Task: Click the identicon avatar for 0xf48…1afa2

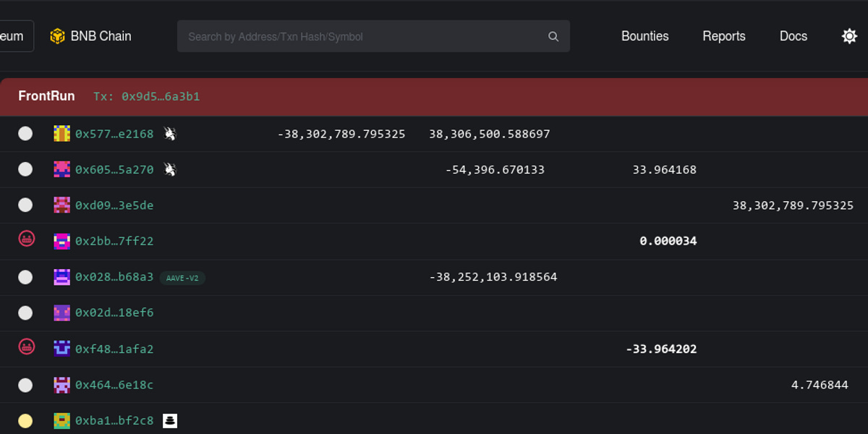Action: 62,349
